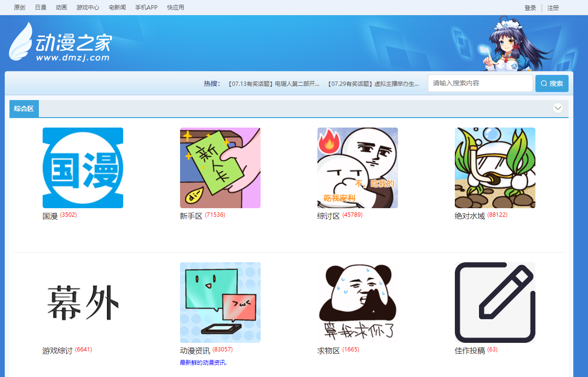
Task: Click the 登录 login link
Action: (530, 8)
